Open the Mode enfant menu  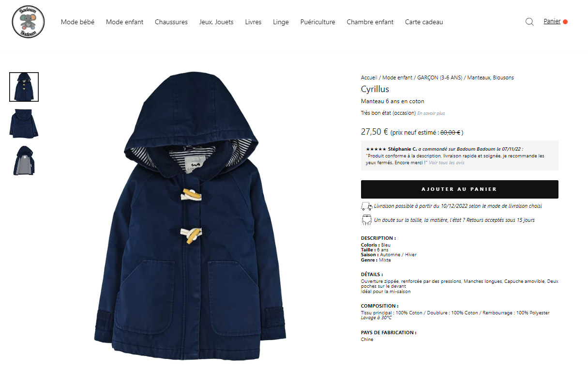tap(125, 22)
